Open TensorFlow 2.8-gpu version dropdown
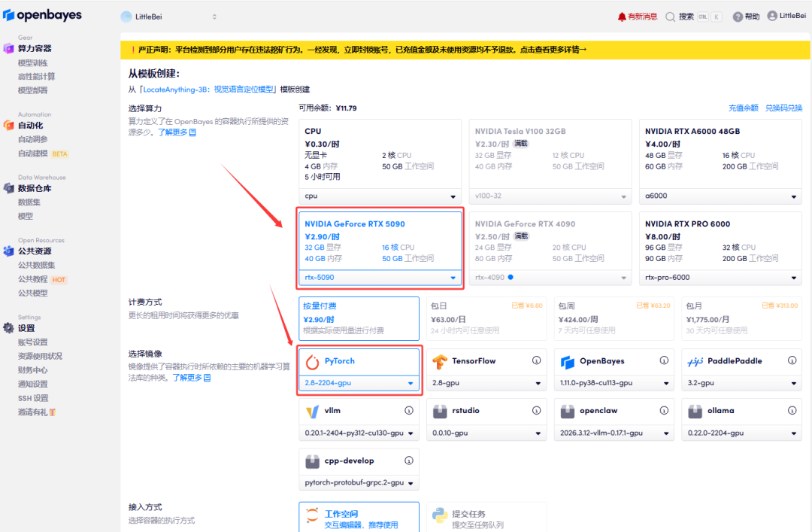The width and height of the screenshot is (812, 532). tap(486, 383)
